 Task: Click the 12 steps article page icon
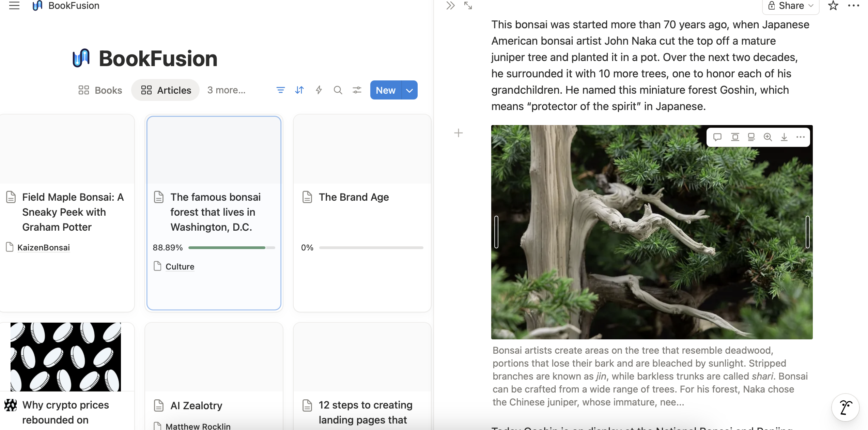(x=307, y=405)
